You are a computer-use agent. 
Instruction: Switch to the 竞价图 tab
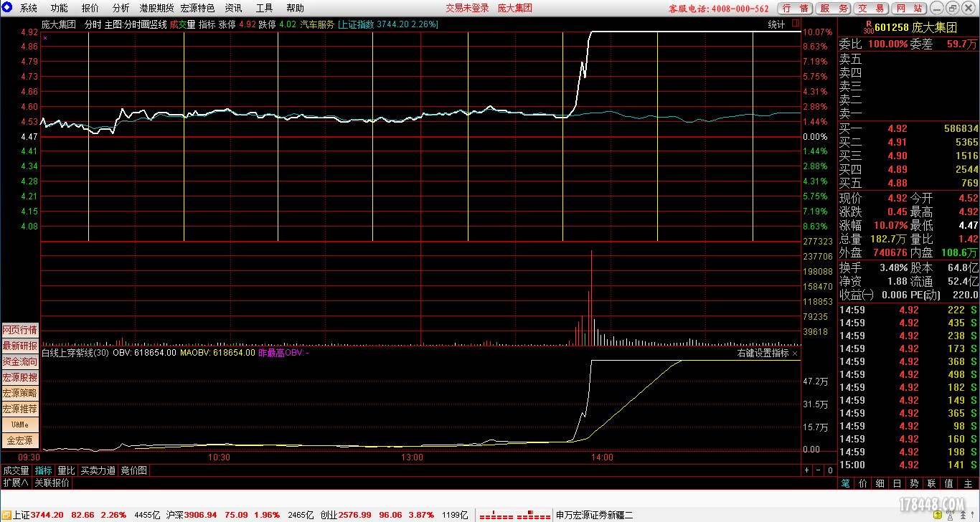133,470
